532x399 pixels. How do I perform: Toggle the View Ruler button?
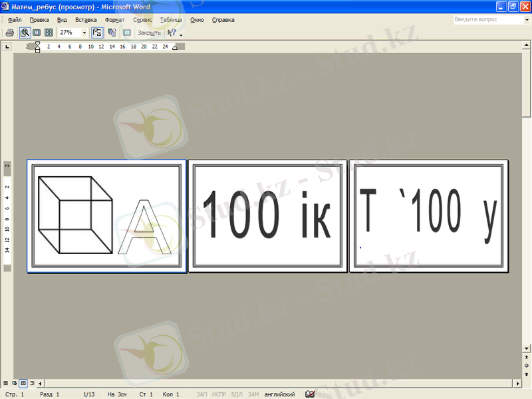coord(97,32)
